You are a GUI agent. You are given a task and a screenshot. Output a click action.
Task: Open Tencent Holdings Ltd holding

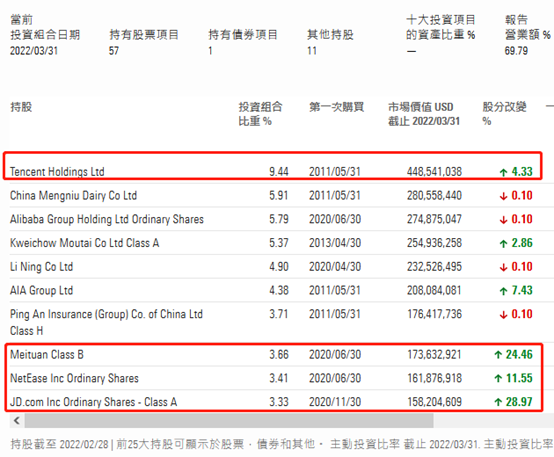click(57, 172)
